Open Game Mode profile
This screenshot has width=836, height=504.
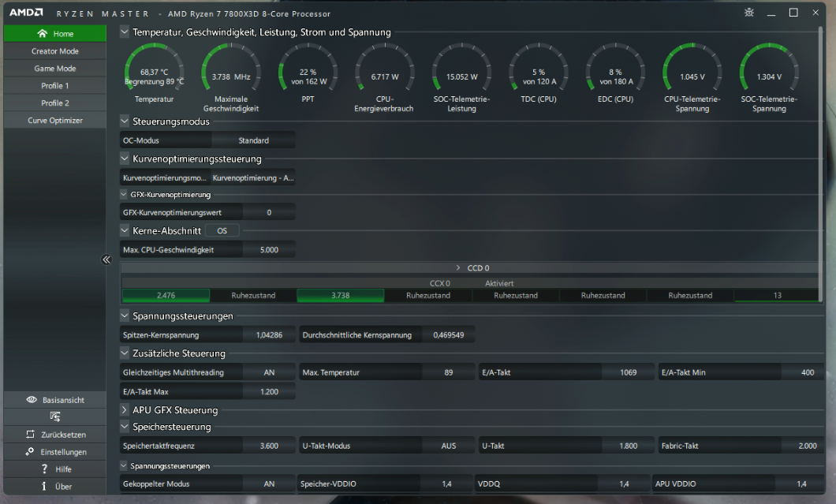point(55,69)
